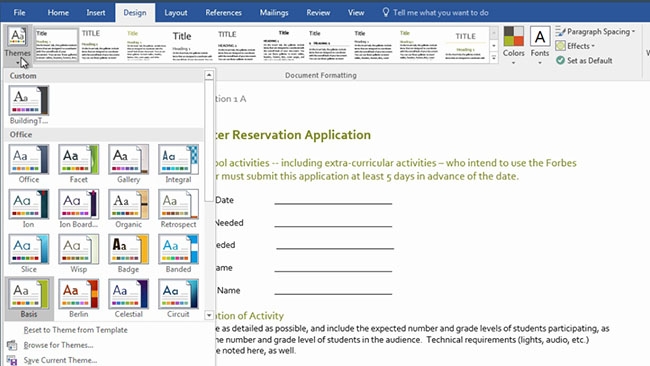This screenshot has width=650, height=366.
Task: Pick the Berlin theme
Action: pos(78,298)
